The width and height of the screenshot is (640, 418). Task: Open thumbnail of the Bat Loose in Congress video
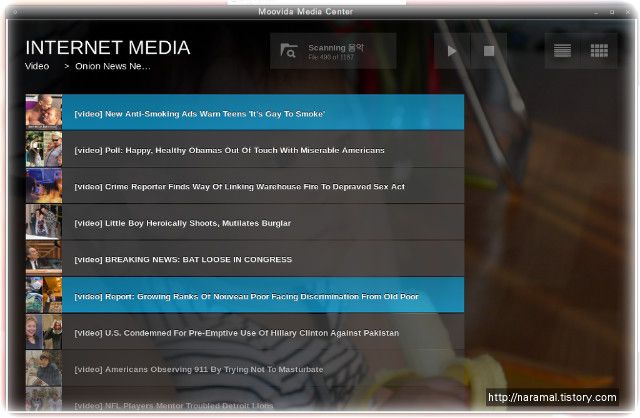44,259
